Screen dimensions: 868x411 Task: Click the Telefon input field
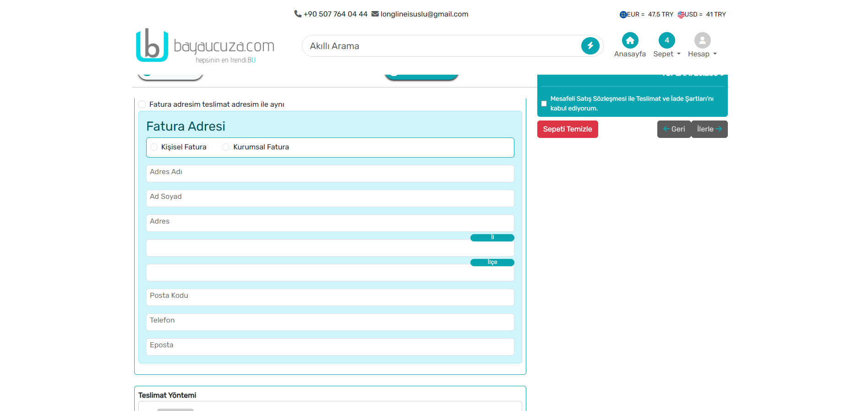click(330, 322)
